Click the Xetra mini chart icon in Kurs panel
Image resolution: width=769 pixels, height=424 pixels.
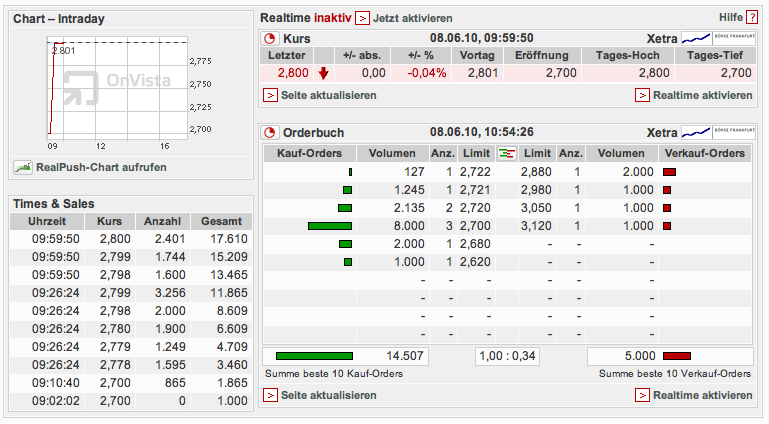click(x=696, y=38)
